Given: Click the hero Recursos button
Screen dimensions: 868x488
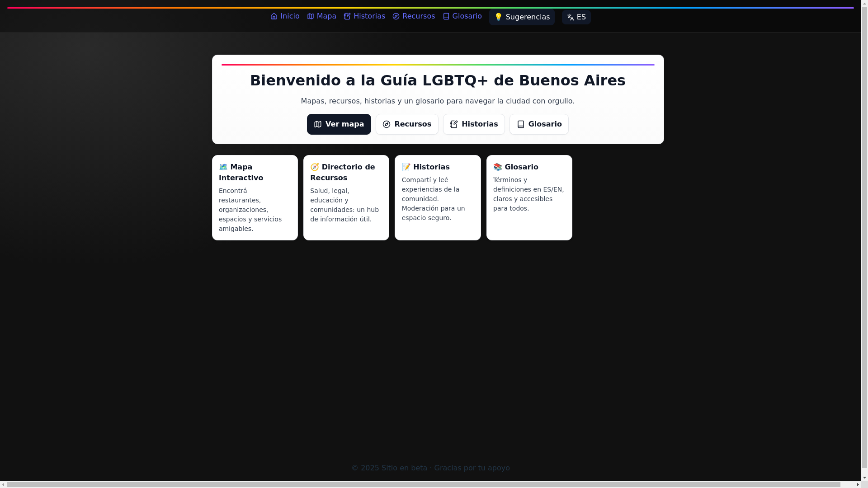Looking at the screenshot, I should point(407,124).
